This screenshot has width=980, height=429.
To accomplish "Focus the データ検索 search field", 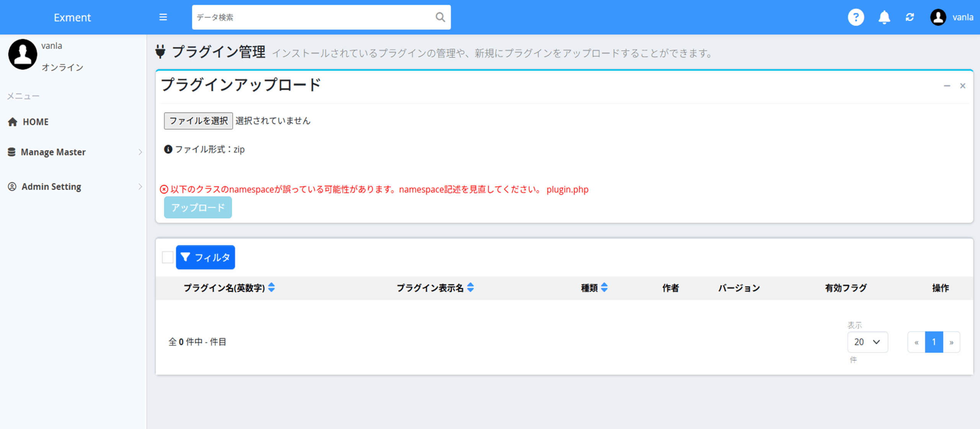I will [x=314, y=17].
